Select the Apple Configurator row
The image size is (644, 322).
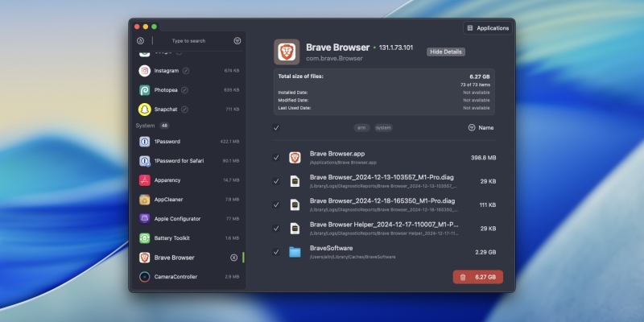tap(189, 218)
